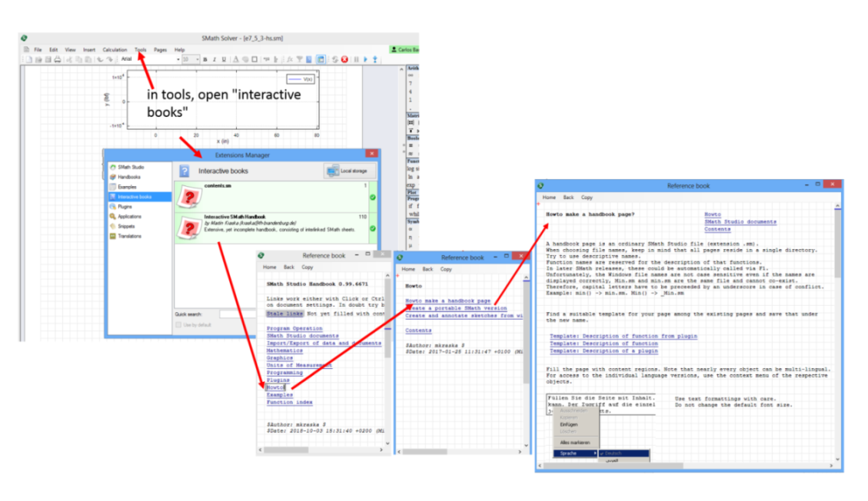This screenshot has height=501, width=868.
Task: Open the Tools menu in SMath Solver
Action: pos(140,50)
